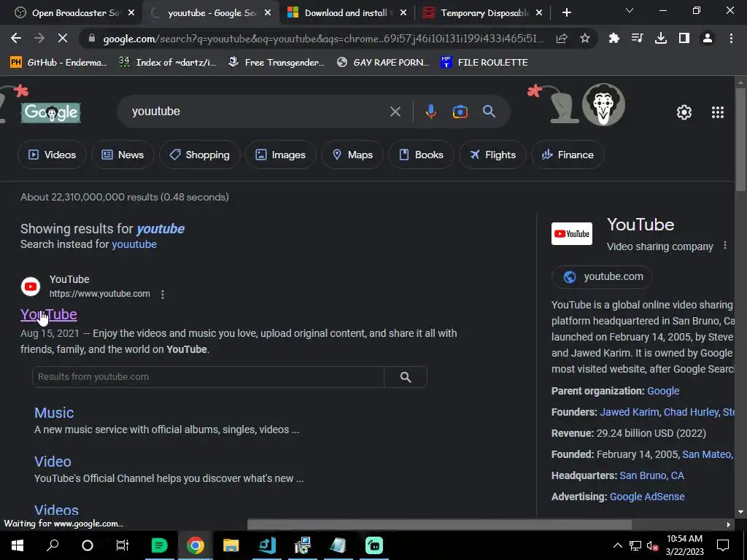The image size is (747, 560).
Task: Close the youutube Google Search tab
Action: pyautogui.click(x=268, y=13)
